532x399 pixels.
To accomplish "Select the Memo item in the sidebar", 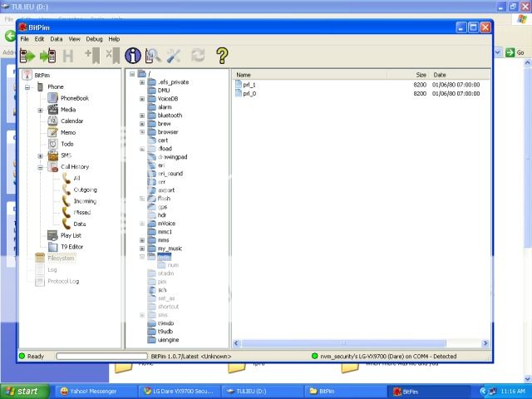I will pos(67,133).
